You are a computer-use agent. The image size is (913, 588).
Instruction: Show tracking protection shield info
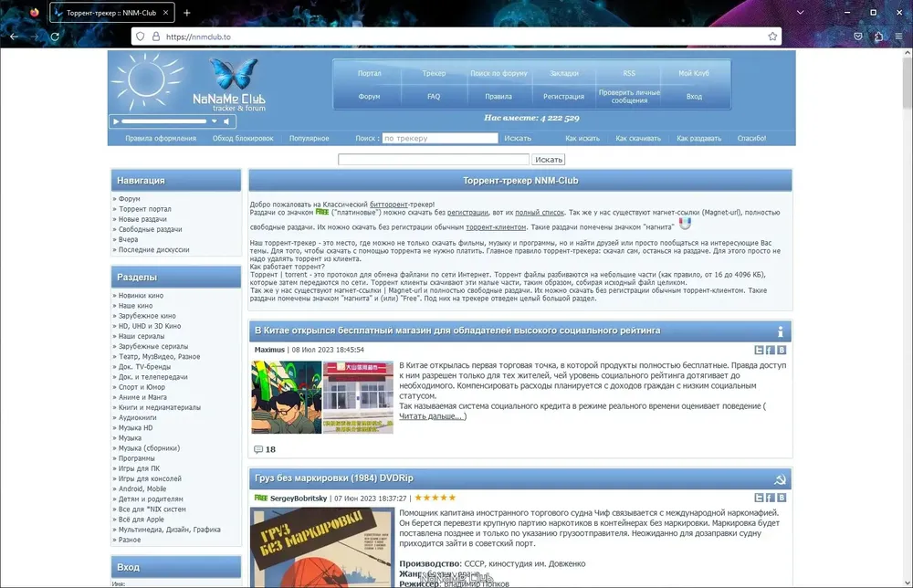(141, 37)
